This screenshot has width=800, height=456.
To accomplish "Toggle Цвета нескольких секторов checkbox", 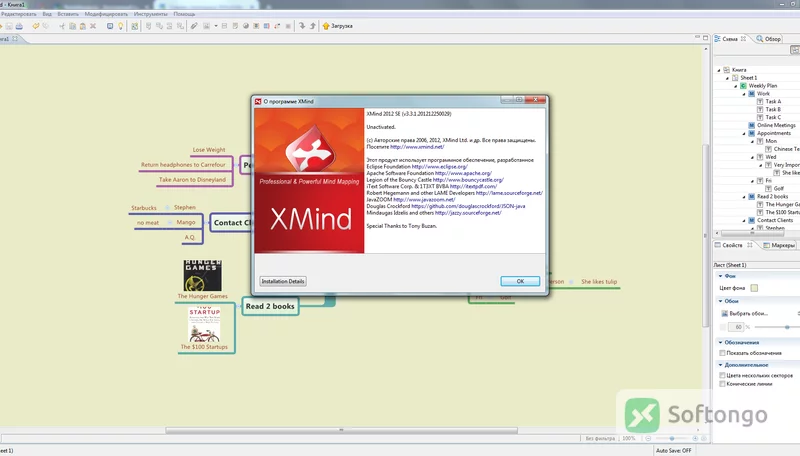I will 722,375.
